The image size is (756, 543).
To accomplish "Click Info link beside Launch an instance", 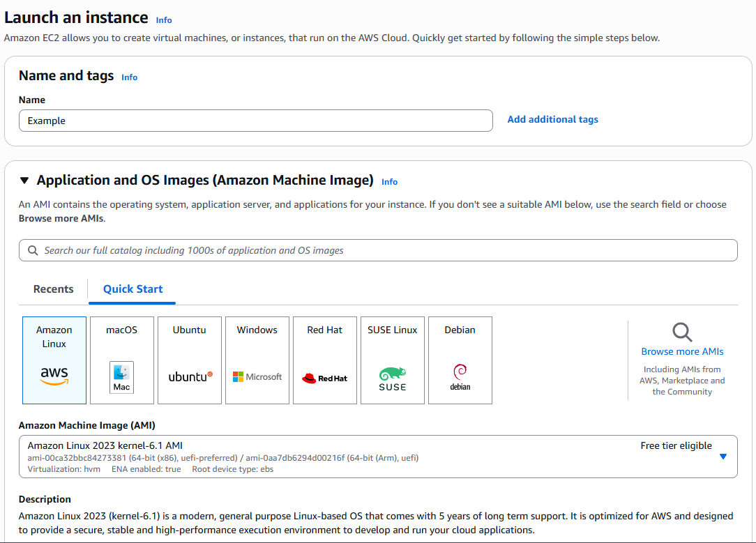I will (x=164, y=20).
